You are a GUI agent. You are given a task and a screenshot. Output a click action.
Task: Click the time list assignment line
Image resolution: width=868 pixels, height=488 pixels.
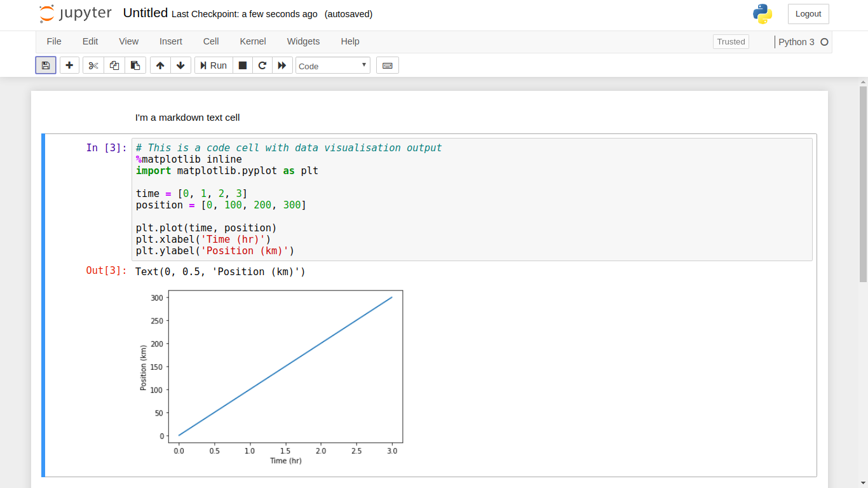click(191, 194)
